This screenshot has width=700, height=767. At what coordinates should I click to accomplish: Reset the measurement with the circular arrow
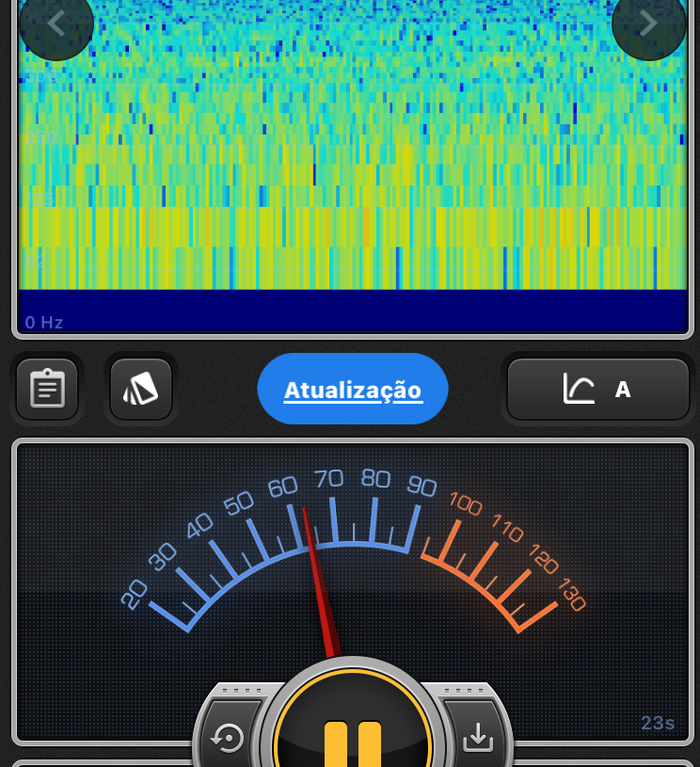[229, 738]
